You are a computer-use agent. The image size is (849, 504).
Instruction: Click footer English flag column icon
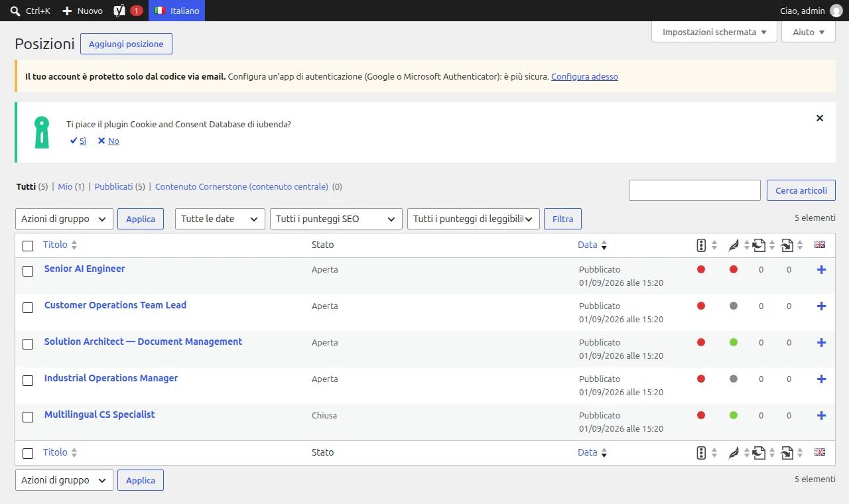click(x=820, y=452)
